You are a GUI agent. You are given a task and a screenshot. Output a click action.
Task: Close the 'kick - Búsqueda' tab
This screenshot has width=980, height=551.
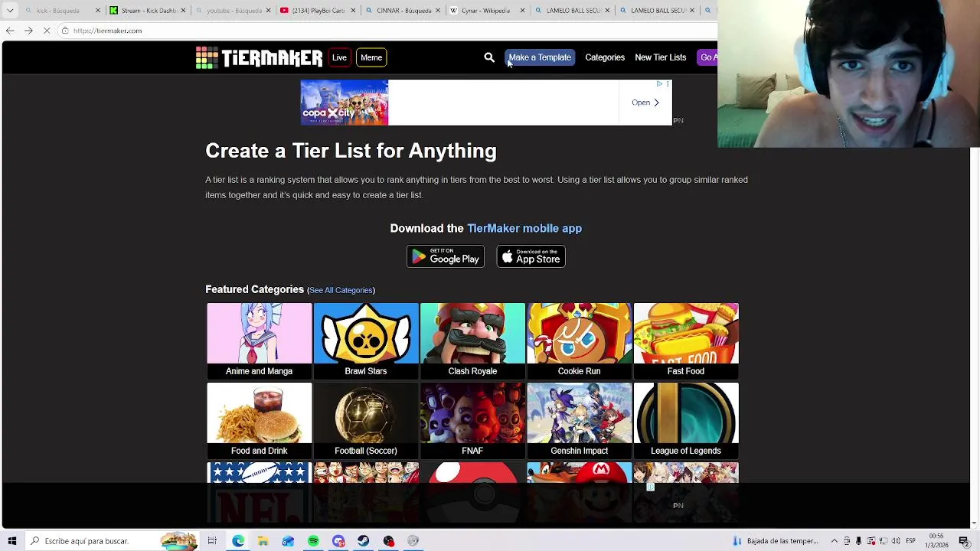(x=98, y=11)
